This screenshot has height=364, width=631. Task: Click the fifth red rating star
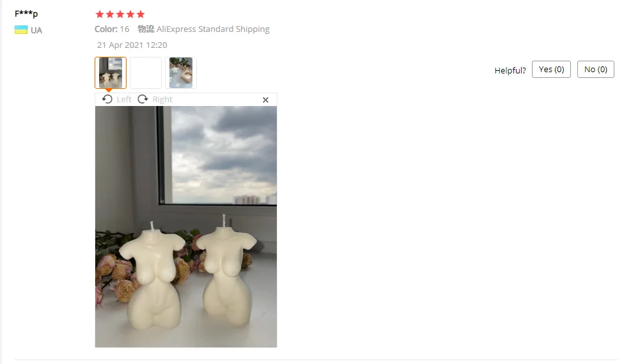click(x=141, y=15)
